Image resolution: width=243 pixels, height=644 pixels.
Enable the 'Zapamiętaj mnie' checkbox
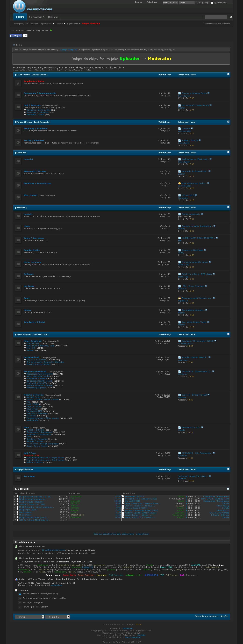point(211,3)
